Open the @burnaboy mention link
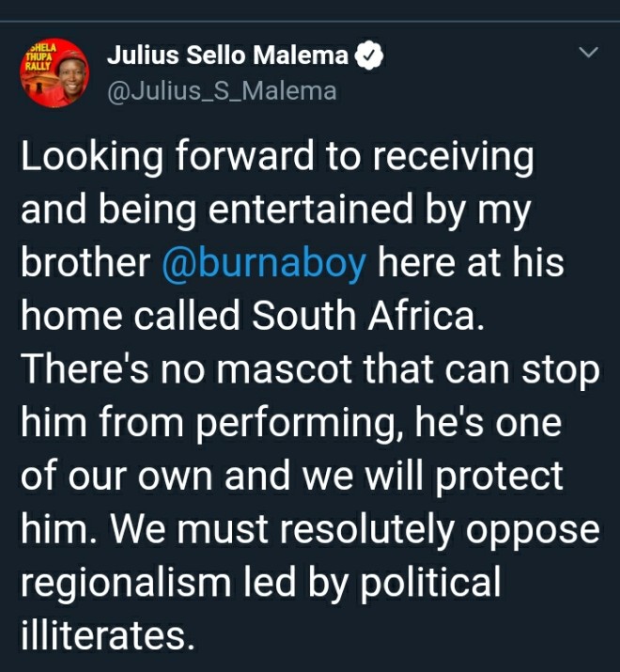Viewport: 620px width, 672px height. [264, 263]
